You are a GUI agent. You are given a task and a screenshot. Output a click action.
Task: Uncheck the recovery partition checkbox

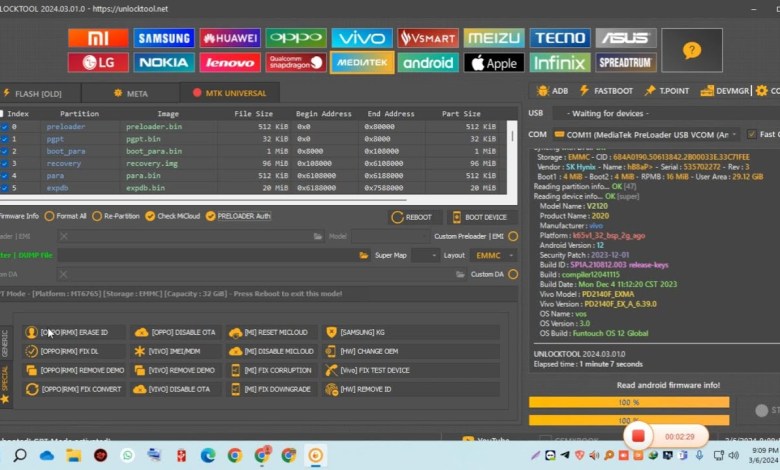pos(4,164)
